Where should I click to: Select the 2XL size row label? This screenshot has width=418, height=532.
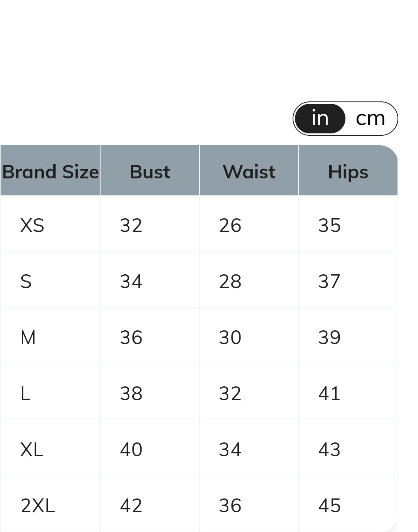click(x=38, y=506)
